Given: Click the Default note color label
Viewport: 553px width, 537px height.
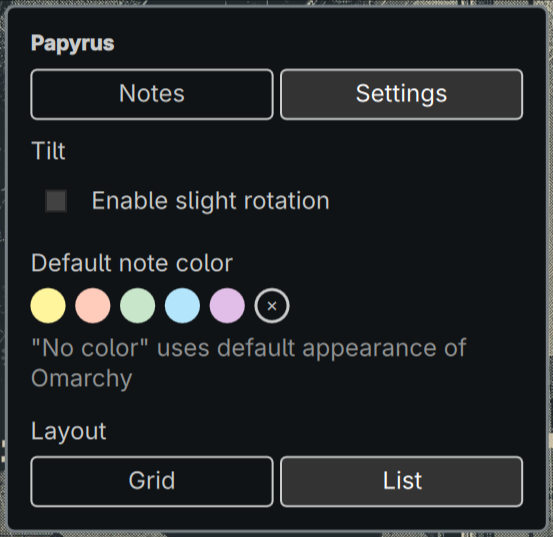Looking at the screenshot, I should point(132,263).
